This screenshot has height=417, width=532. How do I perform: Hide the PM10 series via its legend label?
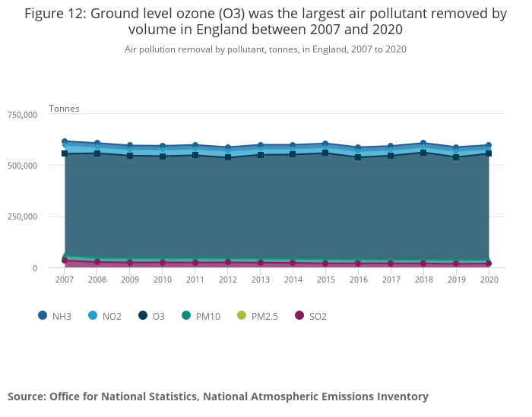tap(208, 317)
